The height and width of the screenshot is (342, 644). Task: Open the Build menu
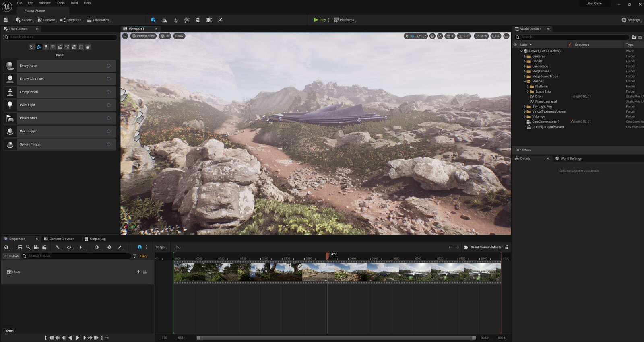pos(74,3)
